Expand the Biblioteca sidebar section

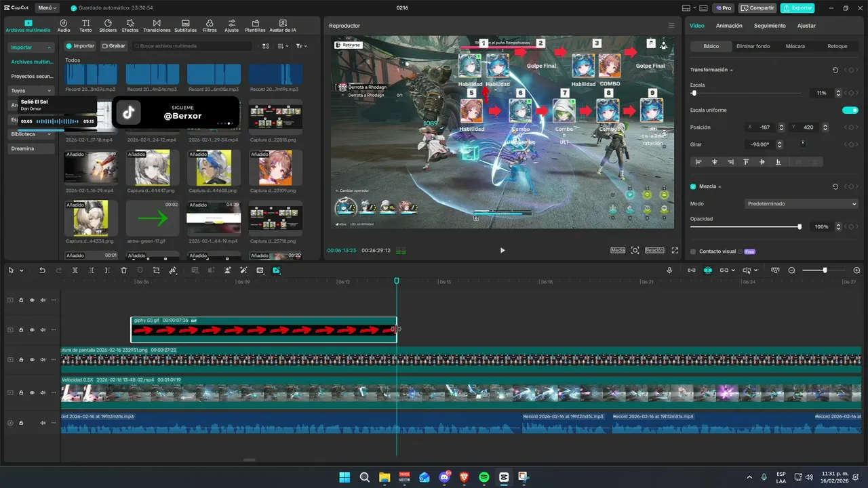tap(49, 134)
